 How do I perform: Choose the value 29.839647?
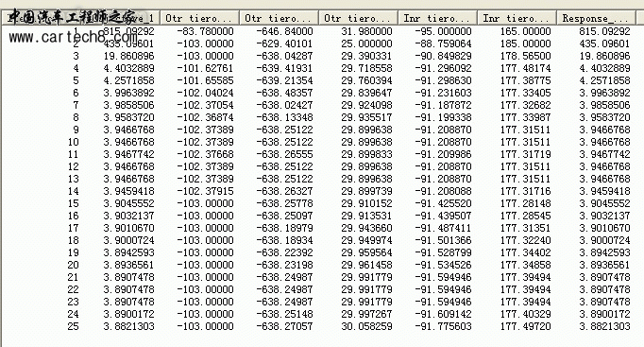(x=366, y=93)
